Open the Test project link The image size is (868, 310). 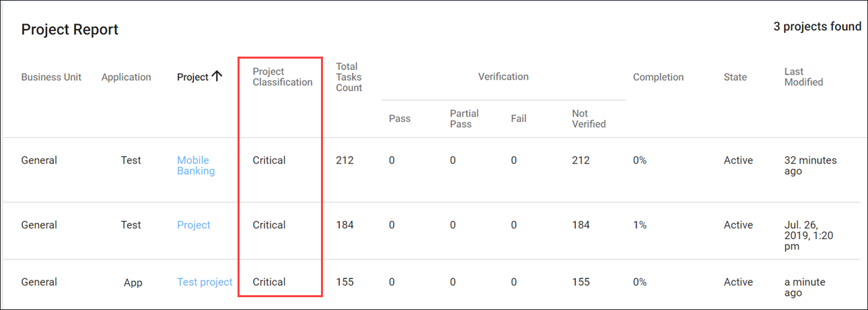tap(205, 282)
